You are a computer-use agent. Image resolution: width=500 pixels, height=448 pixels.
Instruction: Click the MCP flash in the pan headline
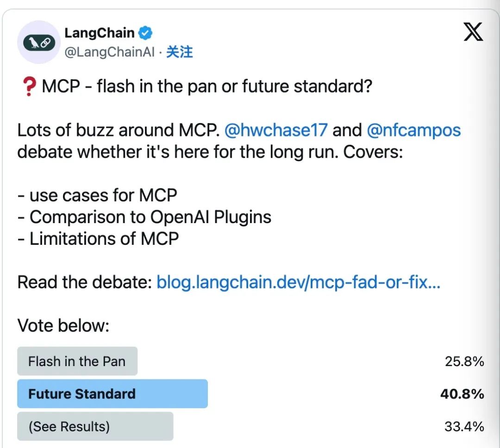(206, 87)
